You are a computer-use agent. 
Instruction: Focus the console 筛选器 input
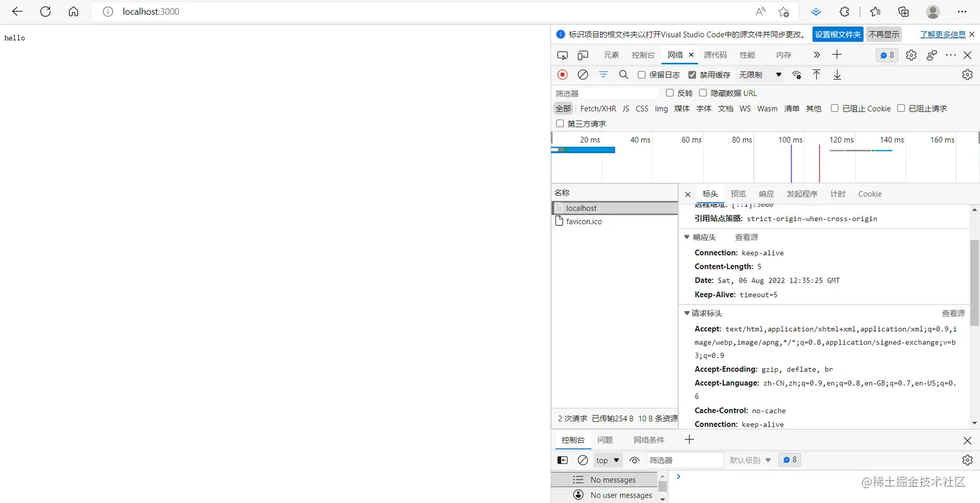coord(685,460)
